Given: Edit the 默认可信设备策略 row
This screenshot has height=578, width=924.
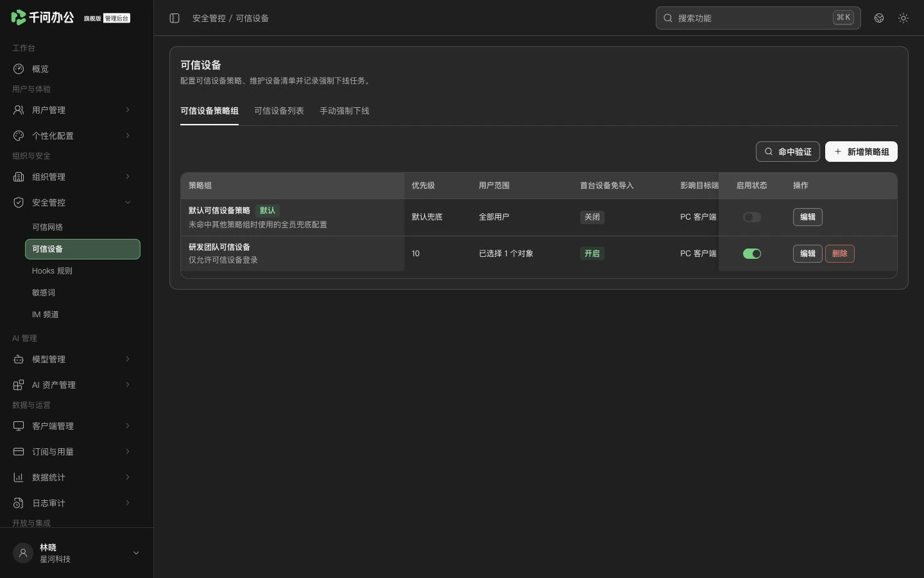Looking at the screenshot, I should click(808, 217).
